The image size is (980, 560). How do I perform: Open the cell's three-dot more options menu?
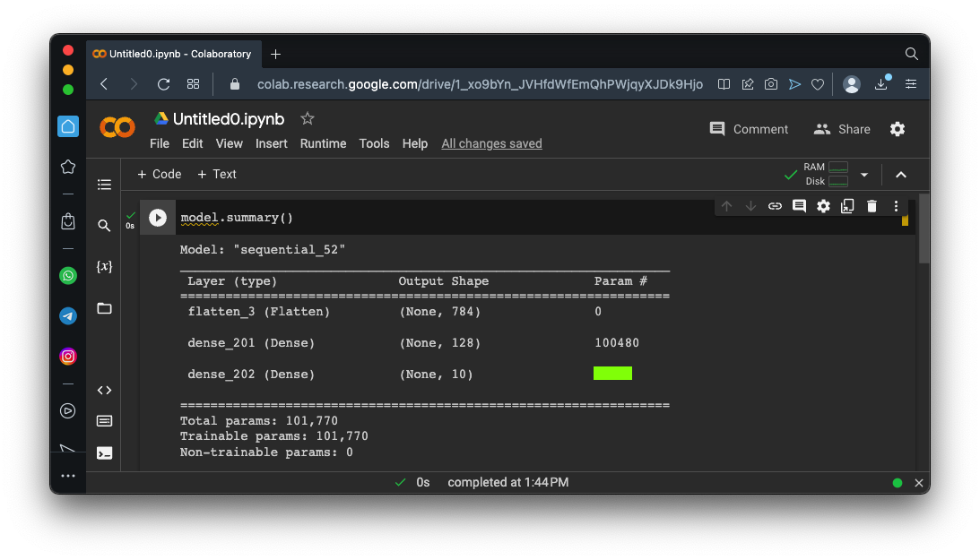(896, 206)
